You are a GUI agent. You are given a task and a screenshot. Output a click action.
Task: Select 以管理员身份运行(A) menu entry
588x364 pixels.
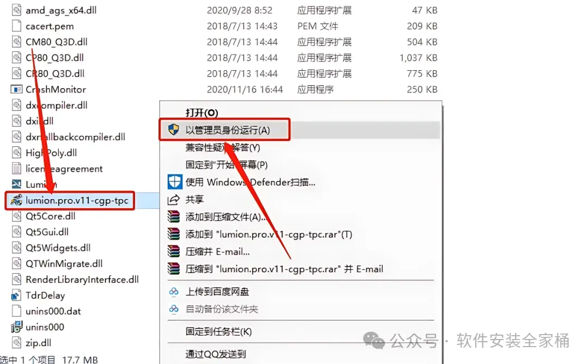[x=227, y=130]
